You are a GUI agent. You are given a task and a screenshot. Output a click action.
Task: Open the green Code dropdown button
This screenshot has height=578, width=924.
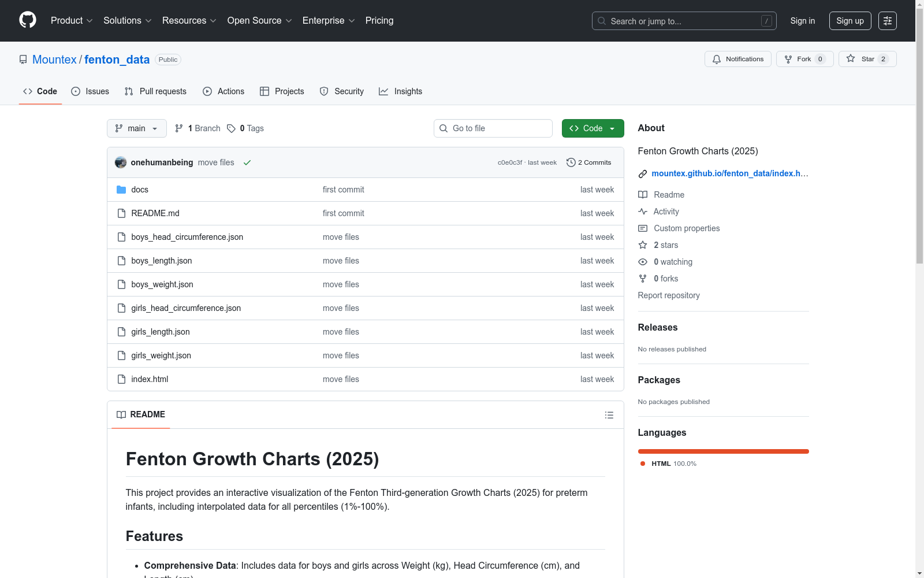click(593, 128)
